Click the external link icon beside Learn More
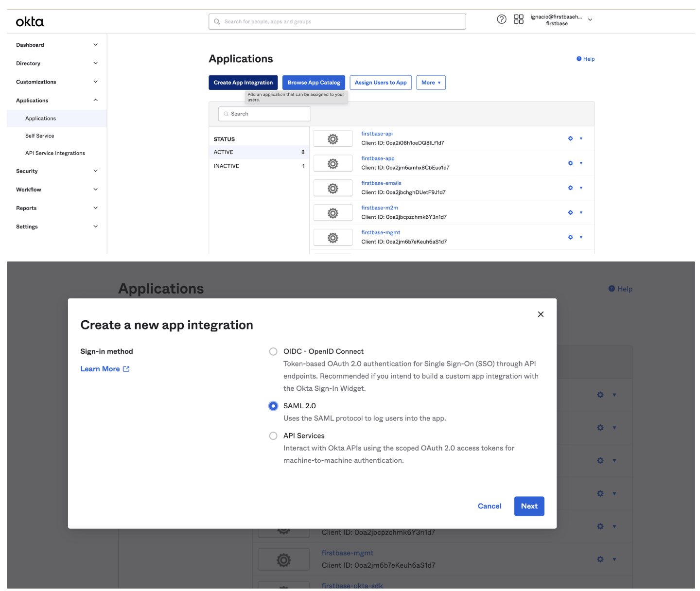This screenshot has width=700, height=591. point(126,369)
